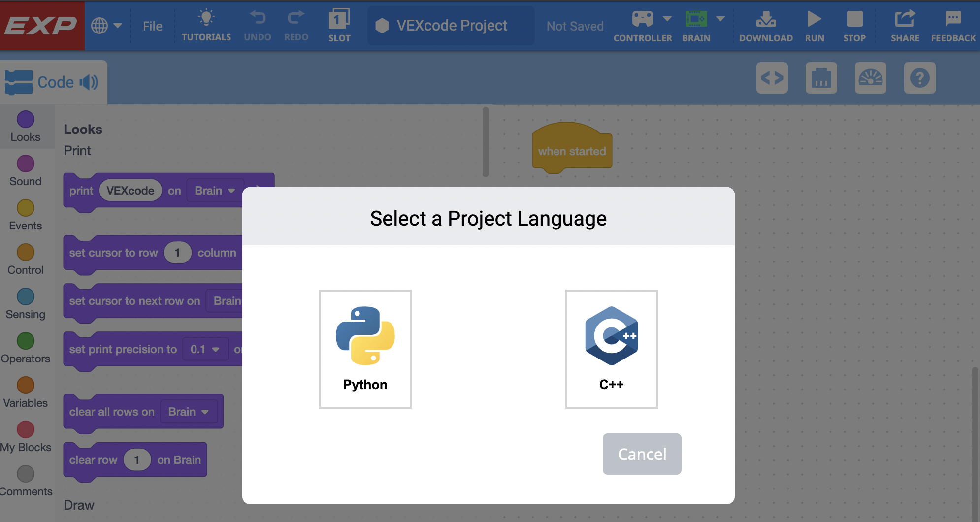Open the Tutorials panel
980x522 pixels.
tap(206, 25)
